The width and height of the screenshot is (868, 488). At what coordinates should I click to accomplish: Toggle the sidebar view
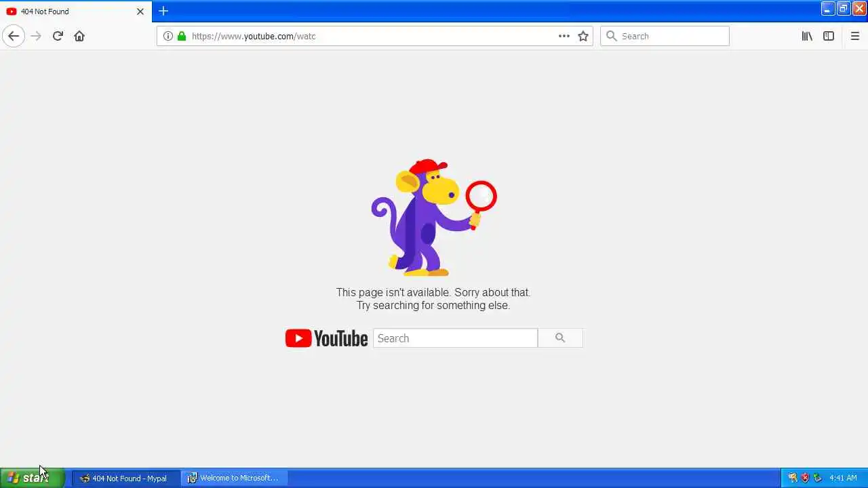click(x=829, y=36)
